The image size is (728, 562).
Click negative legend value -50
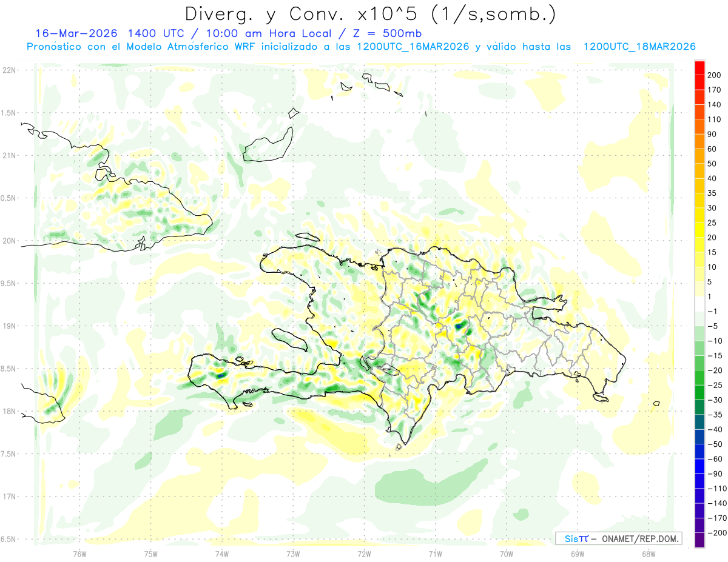(716, 444)
